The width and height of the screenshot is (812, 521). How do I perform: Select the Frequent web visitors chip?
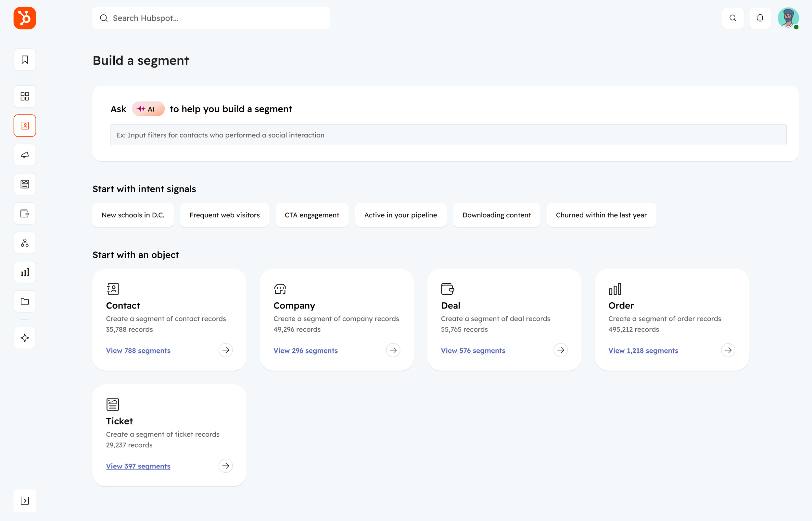tap(224, 215)
